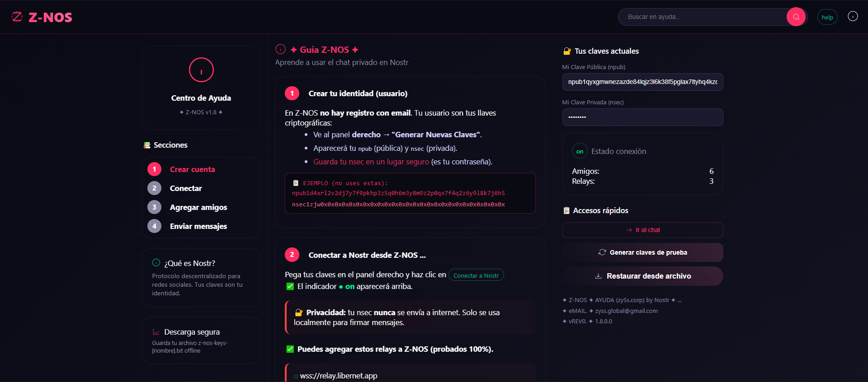Screen dimensions: 868x382
Task: Click the lock icon beside Tus claves actuales
Action: pyautogui.click(x=567, y=51)
